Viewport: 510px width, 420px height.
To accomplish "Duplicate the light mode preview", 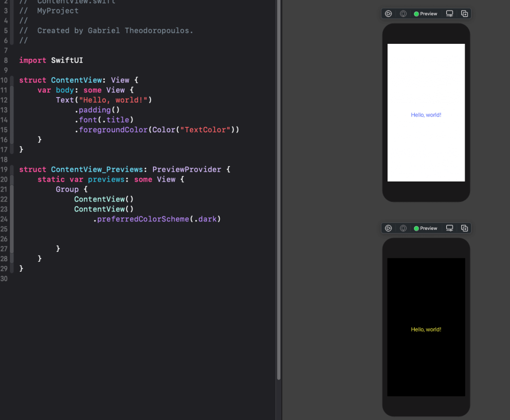I will point(464,14).
